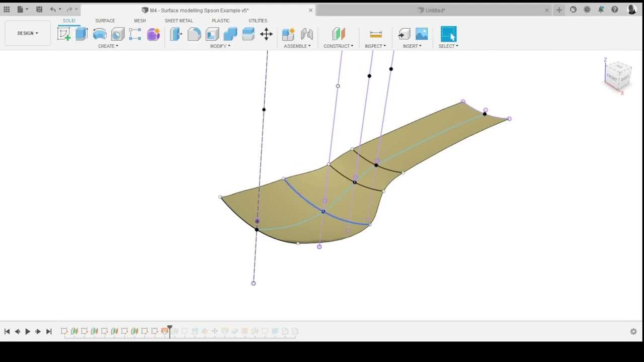Click the ViewCube FRONT face

click(x=612, y=77)
